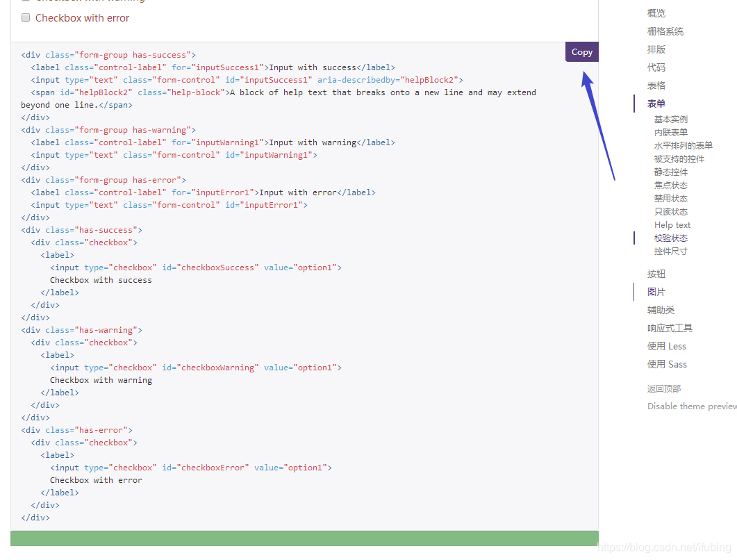Click code line 'Checkbox with warning'
Screen dimensions: 737x560
(101, 380)
